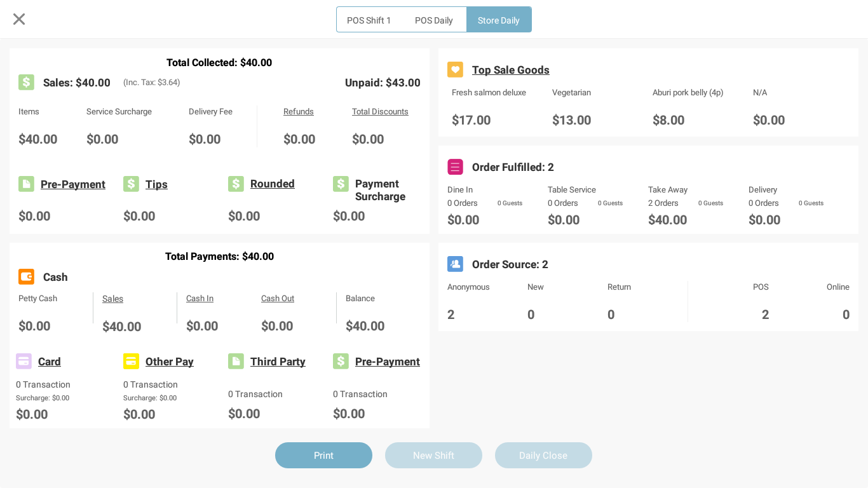Select the Store Daily tab
Image resolution: width=868 pixels, height=488 pixels.
pyautogui.click(x=499, y=20)
